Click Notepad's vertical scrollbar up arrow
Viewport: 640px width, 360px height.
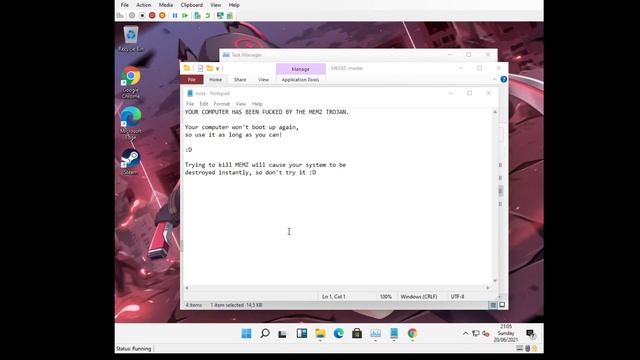pyautogui.click(x=495, y=112)
